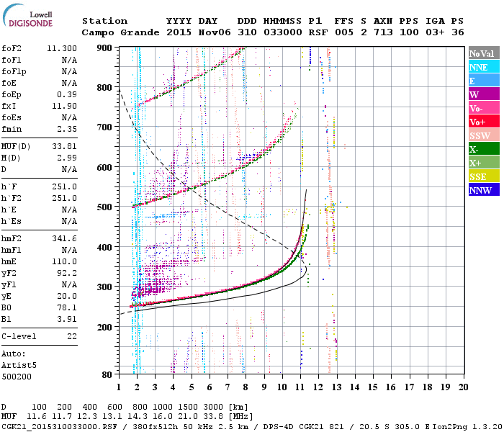Click the PPS value 100
Image resolution: width=504 pixels, height=432 pixels.
409,32
